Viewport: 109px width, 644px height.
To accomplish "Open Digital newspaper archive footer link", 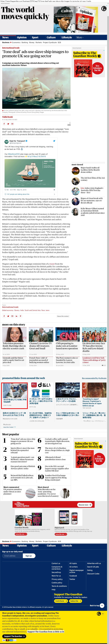I will coord(77,571).
